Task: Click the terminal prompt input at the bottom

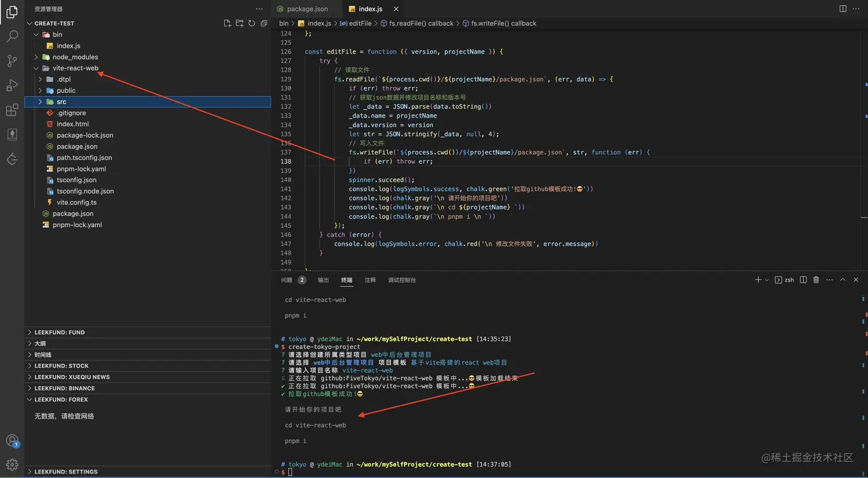Action: click(290, 472)
